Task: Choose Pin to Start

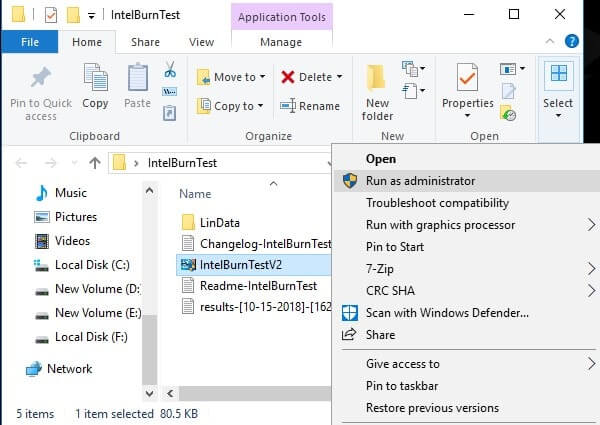Action: (467, 247)
